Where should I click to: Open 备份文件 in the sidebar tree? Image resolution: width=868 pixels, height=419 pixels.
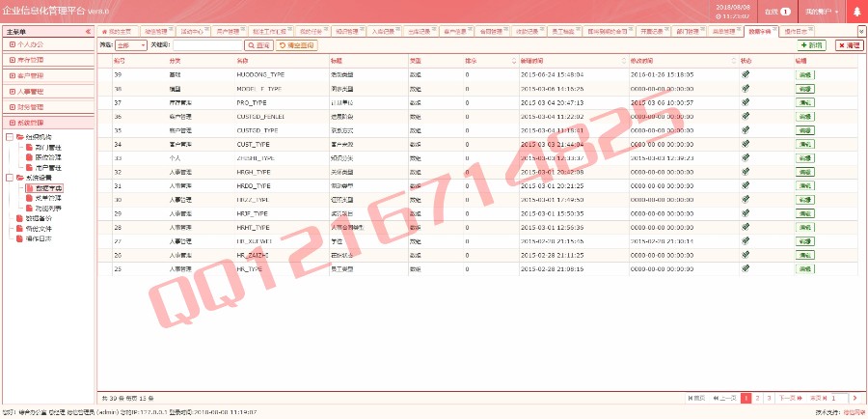tap(39, 229)
